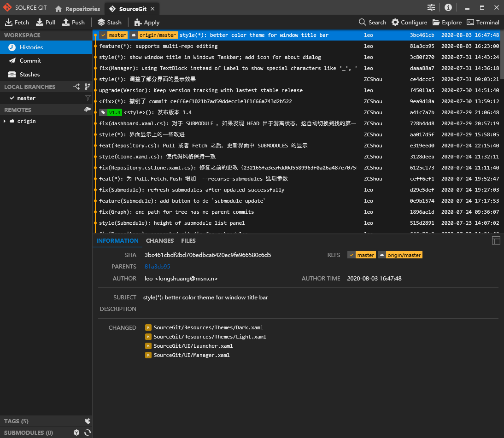Open changed file Dark.xaml
The image size is (504, 438).
(x=208, y=327)
